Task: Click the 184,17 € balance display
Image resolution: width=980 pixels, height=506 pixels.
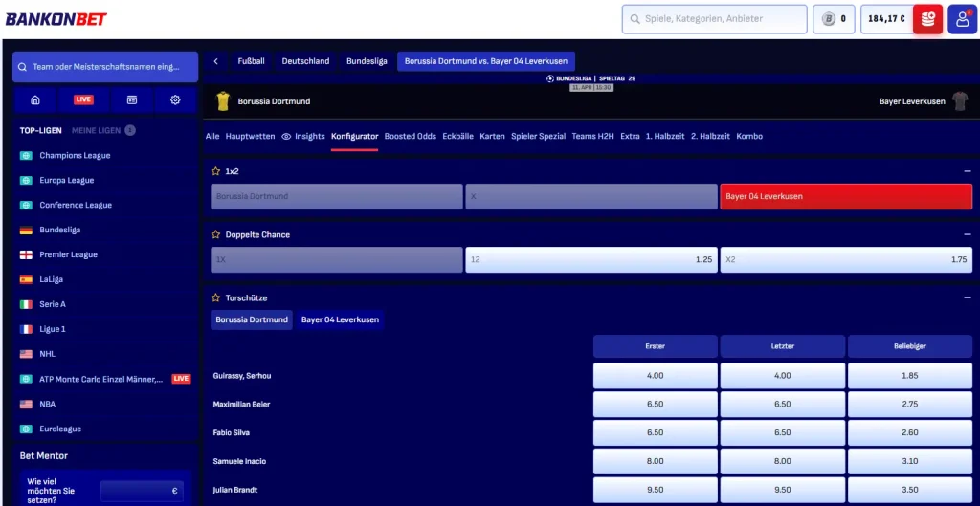Action: (886, 19)
